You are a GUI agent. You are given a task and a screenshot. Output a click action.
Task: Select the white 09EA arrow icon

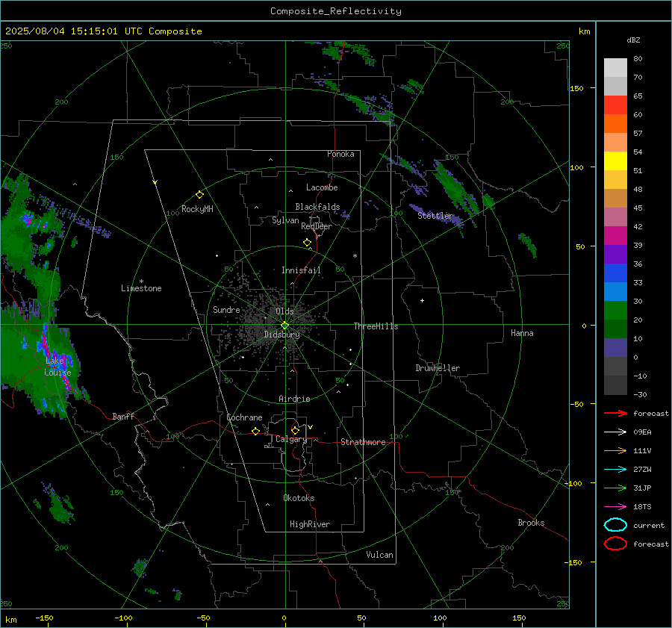point(615,432)
